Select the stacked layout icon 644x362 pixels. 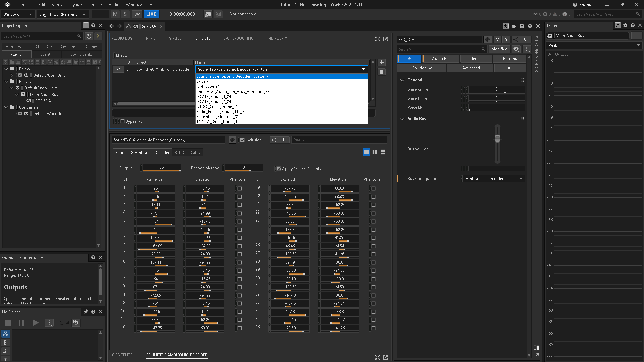coord(383,152)
